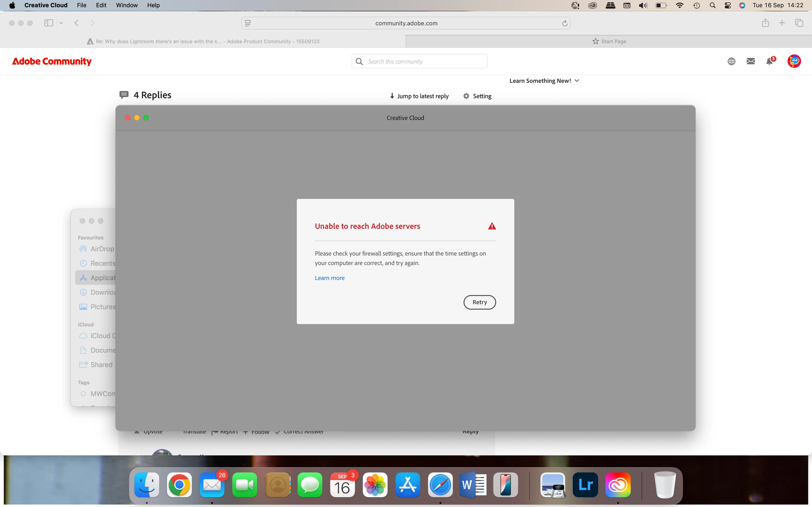This screenshot has height=507, width=812.
Task: Click Safari share icon
Action: [x=765, y=23]
